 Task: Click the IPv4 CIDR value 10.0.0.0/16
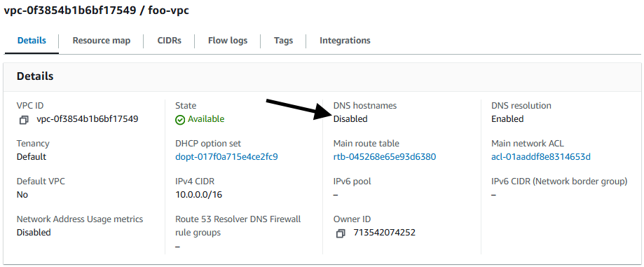coord(199,195)
